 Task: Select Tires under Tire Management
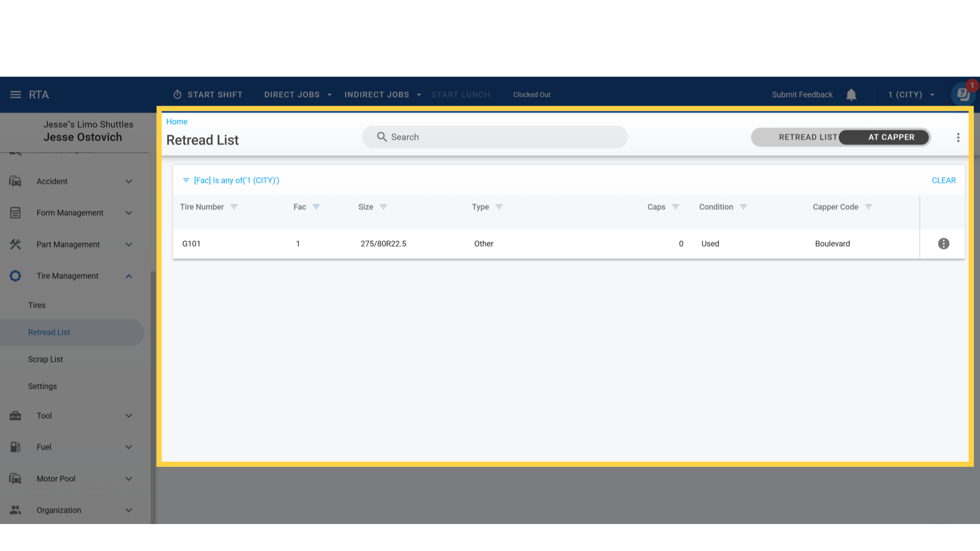point(37,305)
